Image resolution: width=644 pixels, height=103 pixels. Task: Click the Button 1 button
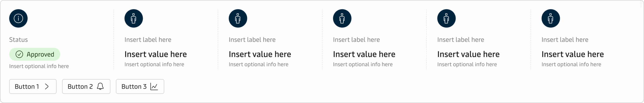point(33,86)
